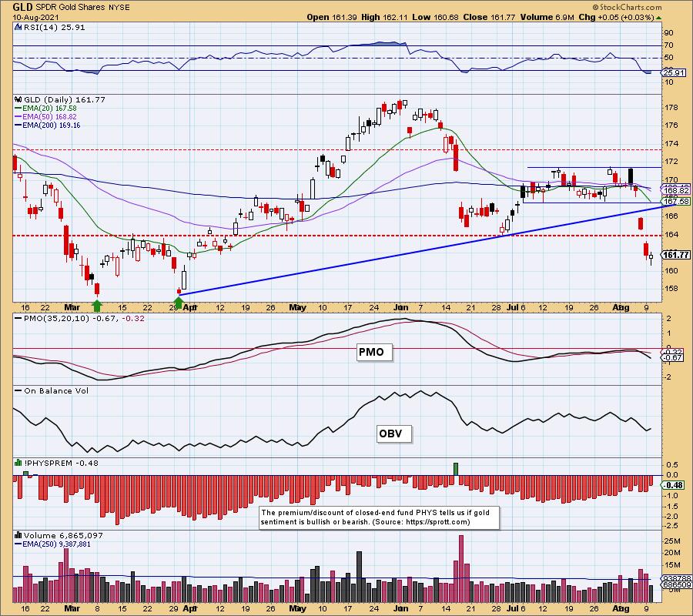Click the purple EMA(50) 168.82 legend line
Image resolution: width=693 pixels, height=616 pixels.
tap(46, 117)
